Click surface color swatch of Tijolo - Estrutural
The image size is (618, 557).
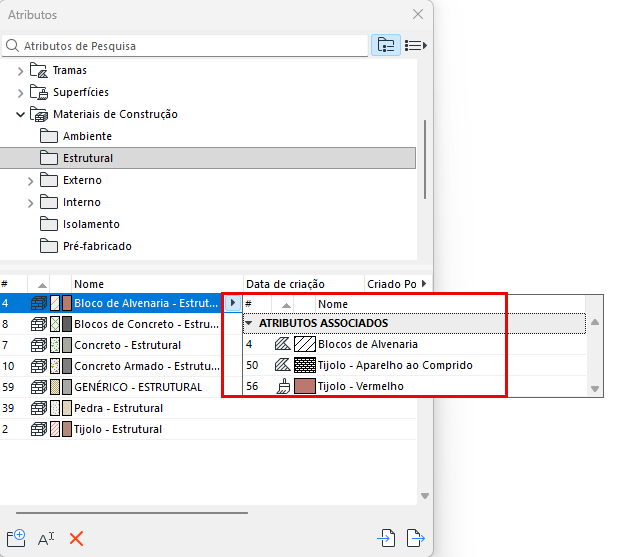coord(67,429)
